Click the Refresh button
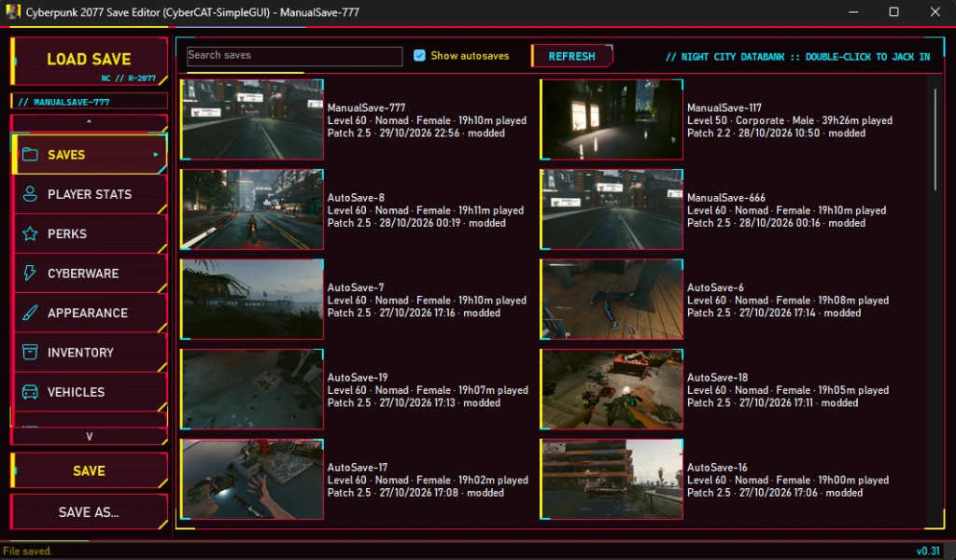 (x=572, y=56)
